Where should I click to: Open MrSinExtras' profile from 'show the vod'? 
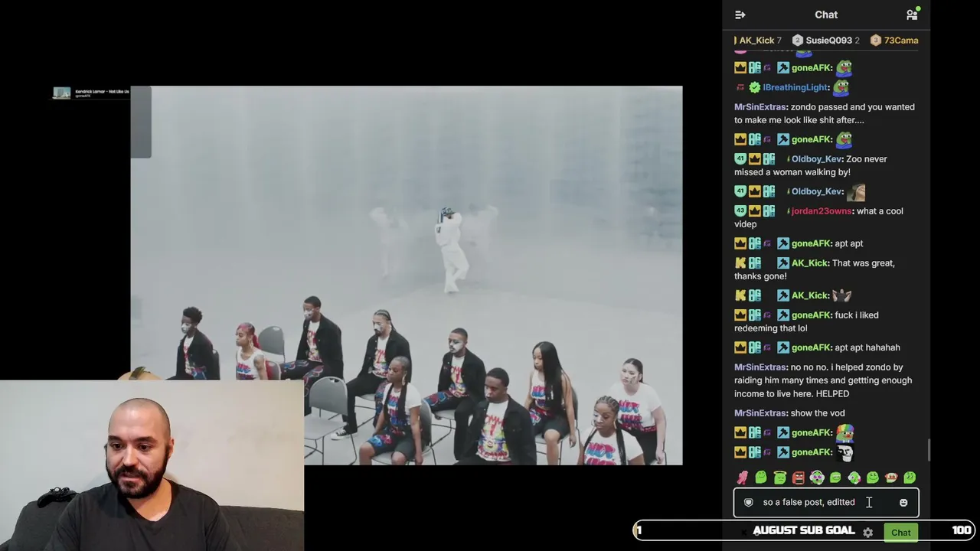click(760, 413)
